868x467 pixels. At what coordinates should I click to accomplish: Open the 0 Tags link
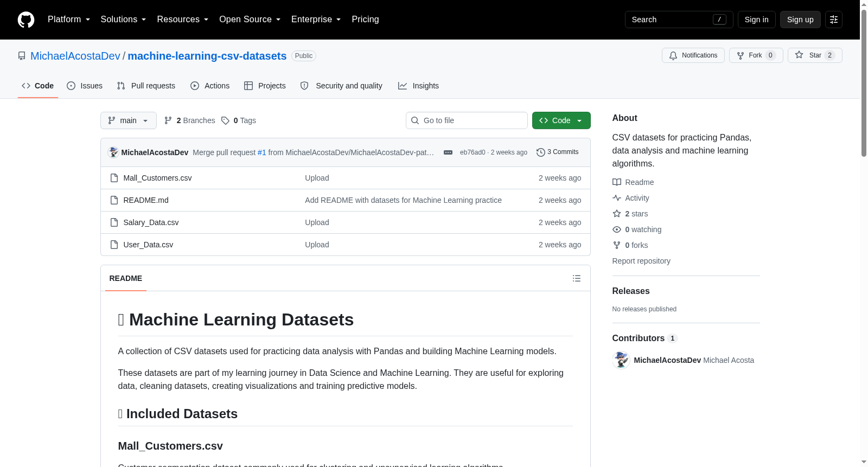click(x=239, y=120)
